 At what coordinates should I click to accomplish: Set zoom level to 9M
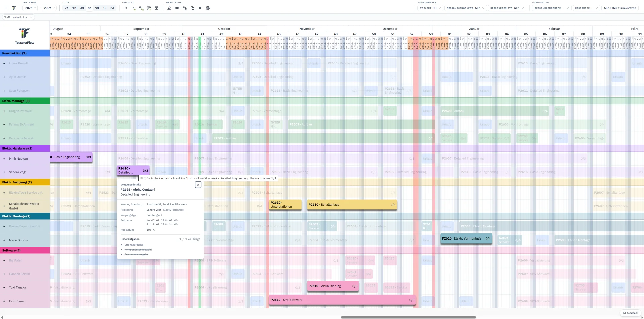[97, 8]
